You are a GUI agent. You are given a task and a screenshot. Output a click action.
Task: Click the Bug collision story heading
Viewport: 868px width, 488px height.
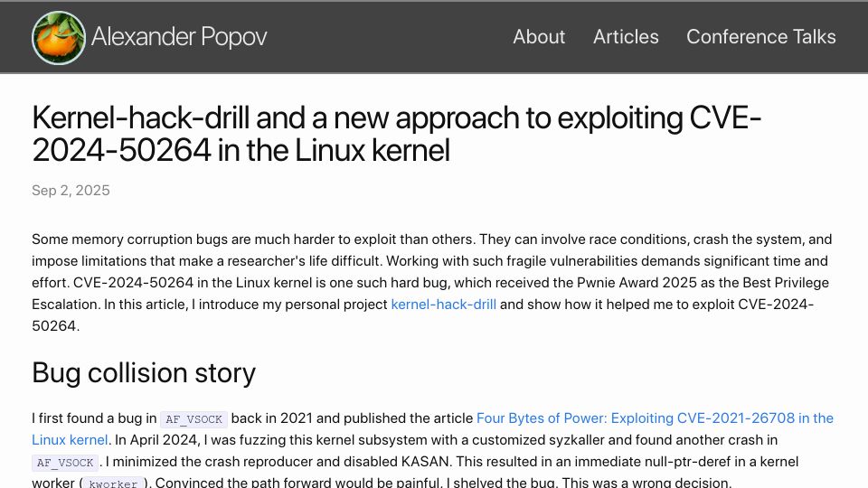tap(144, 373)
